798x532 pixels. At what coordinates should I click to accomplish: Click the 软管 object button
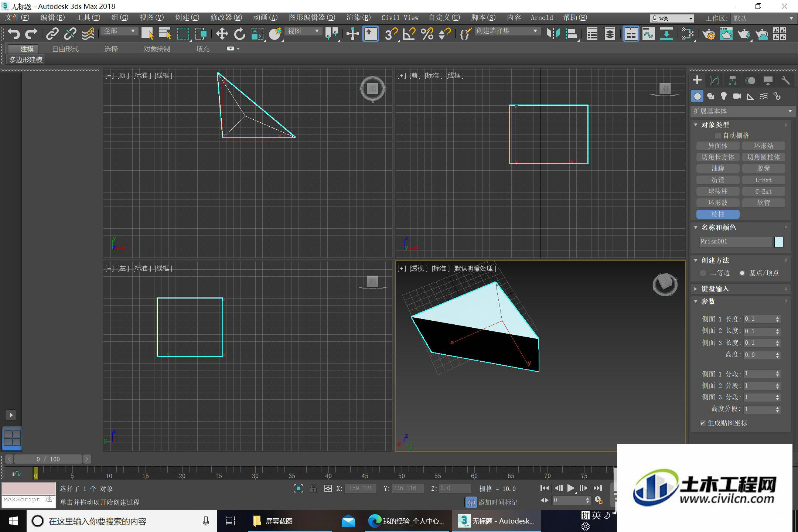(764, 203)
